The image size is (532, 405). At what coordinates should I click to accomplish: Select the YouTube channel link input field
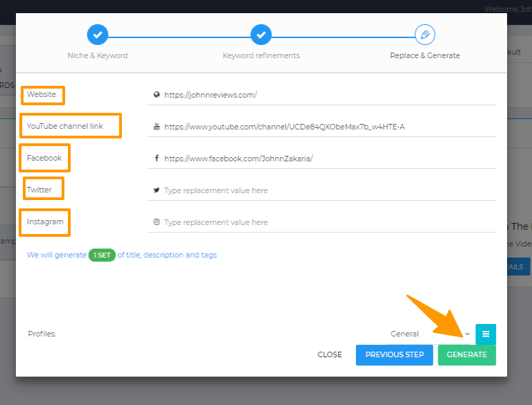click(x=326, y=127)
